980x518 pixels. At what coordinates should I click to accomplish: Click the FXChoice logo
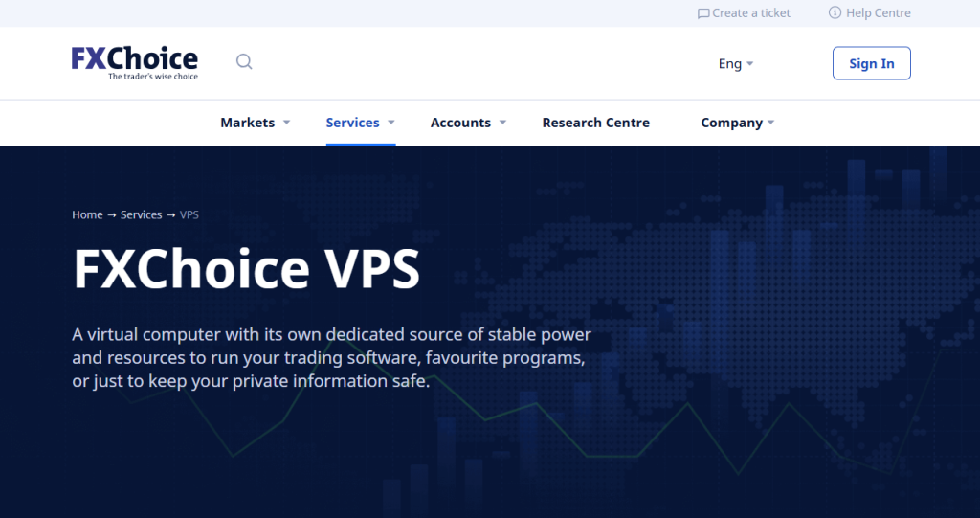coord(134,63)
